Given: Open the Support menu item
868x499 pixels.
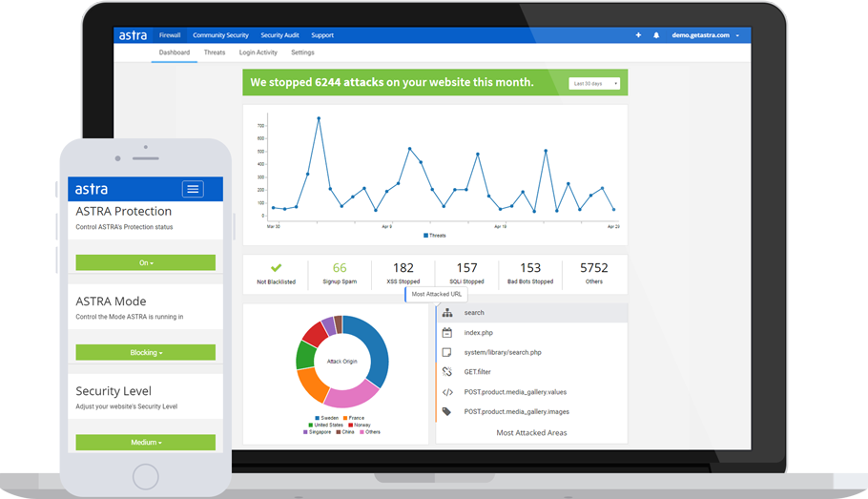Looking at the screenshot, I should coord(322,35).
